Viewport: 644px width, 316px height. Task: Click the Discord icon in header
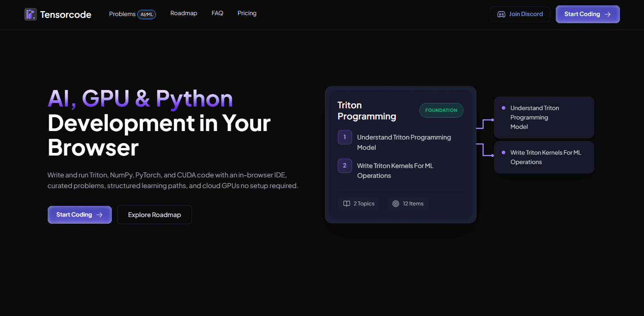[501, 14]
